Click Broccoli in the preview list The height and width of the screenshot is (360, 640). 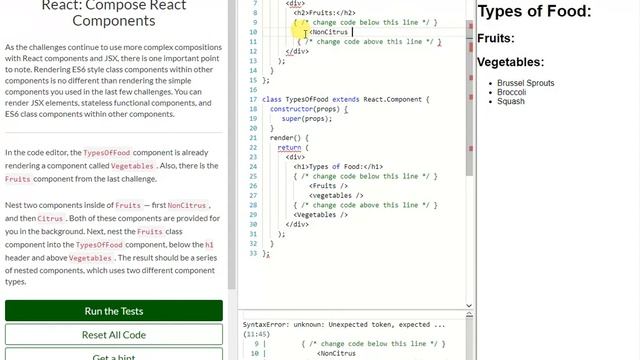coord(511,92)
